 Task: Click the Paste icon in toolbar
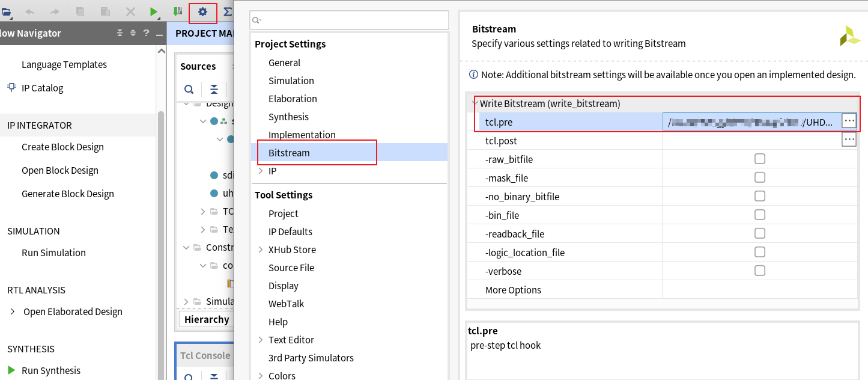point(105,11)
